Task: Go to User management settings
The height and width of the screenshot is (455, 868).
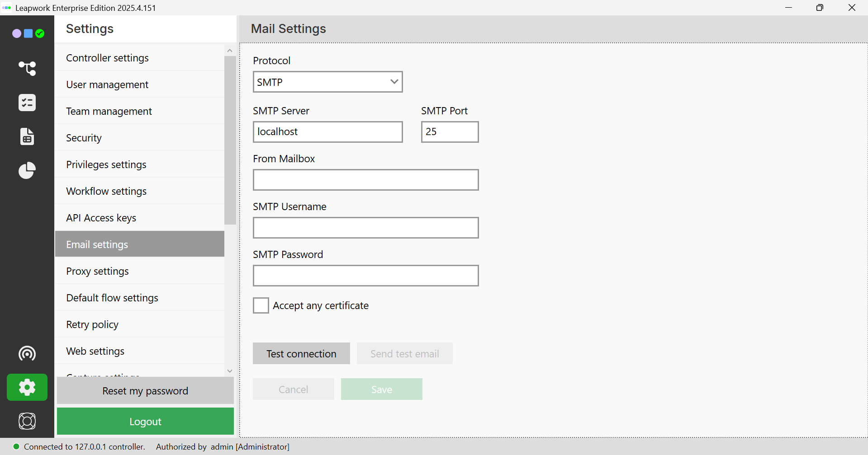Action: tap(140, 84)
